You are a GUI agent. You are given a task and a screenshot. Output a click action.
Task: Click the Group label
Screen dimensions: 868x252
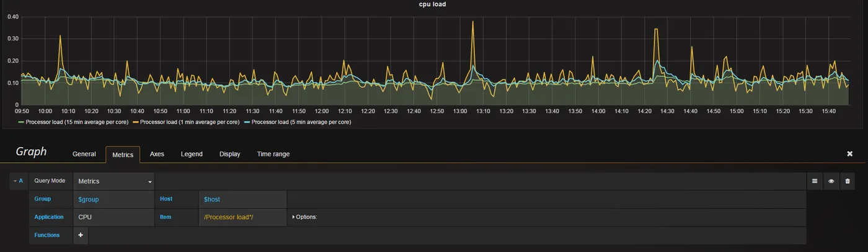(43, 199)
